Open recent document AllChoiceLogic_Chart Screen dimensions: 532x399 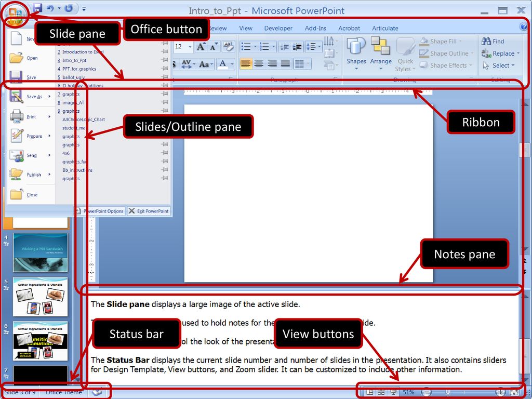pos(113,119)
